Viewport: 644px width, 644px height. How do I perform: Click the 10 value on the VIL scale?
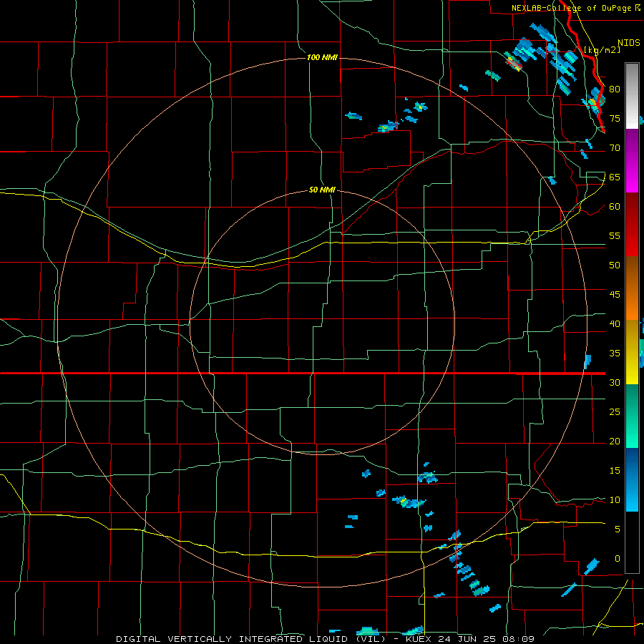tap(615, 500)
